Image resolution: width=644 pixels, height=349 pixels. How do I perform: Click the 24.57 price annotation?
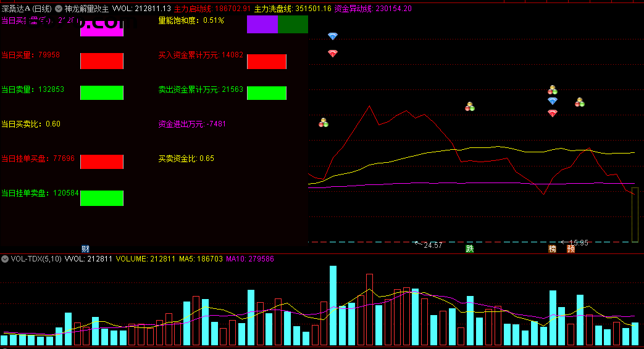(x=433, y=245)
